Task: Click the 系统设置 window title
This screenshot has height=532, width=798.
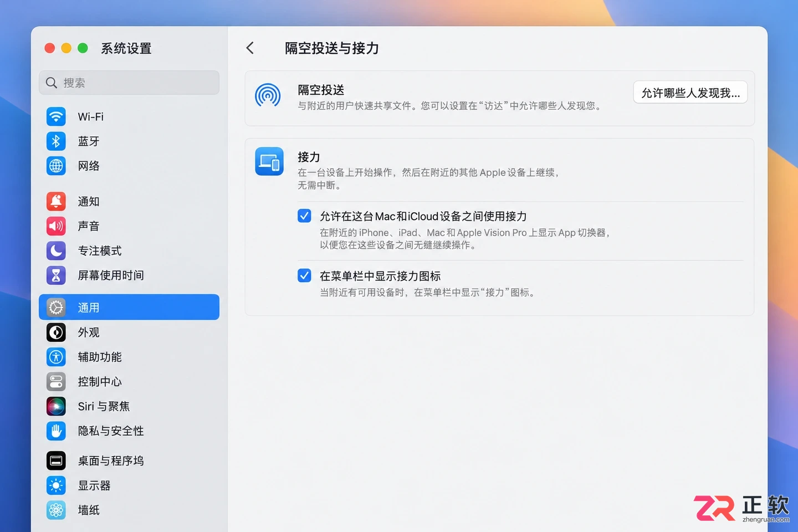Action: tap(126, 49)
